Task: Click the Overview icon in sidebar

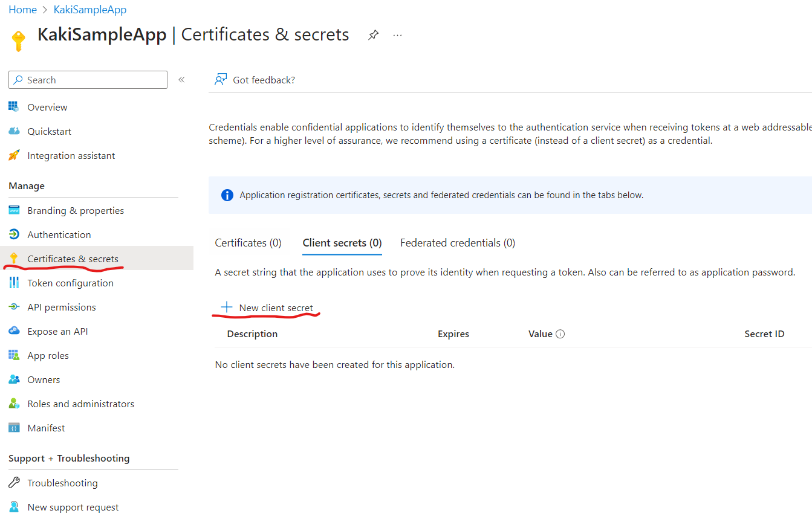Action: pyautogui.click(x=14, y=107)
